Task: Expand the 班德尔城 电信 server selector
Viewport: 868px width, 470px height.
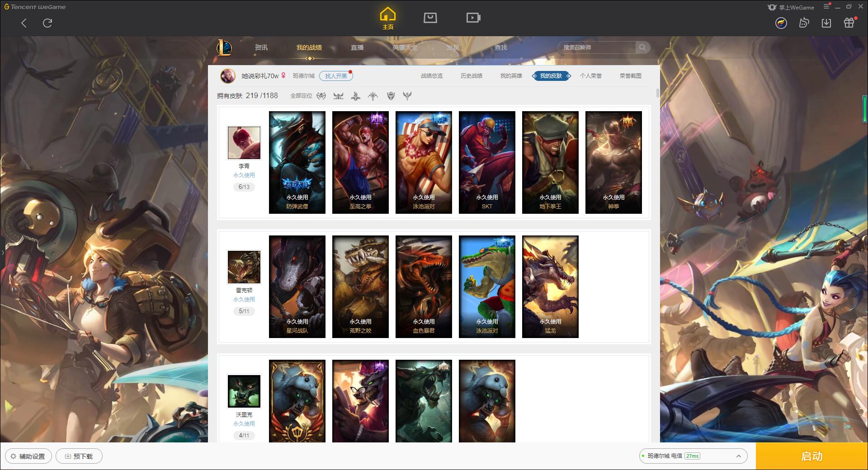Action: point(693,456)
